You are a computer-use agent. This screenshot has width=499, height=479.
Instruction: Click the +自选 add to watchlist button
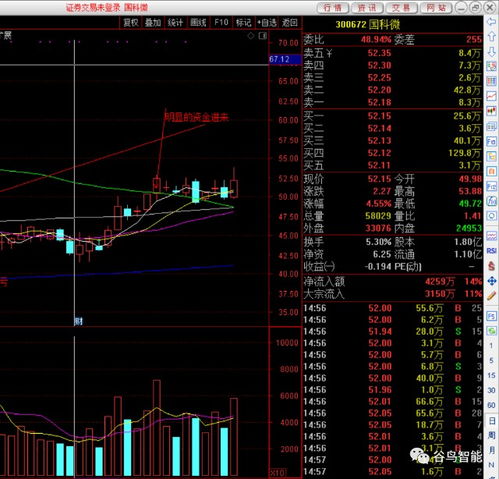[x=267, y=23]
